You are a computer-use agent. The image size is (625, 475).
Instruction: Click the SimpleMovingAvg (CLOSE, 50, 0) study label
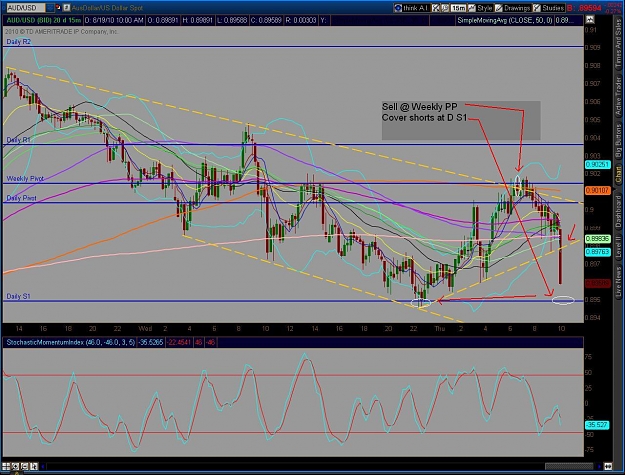(505, 20)
